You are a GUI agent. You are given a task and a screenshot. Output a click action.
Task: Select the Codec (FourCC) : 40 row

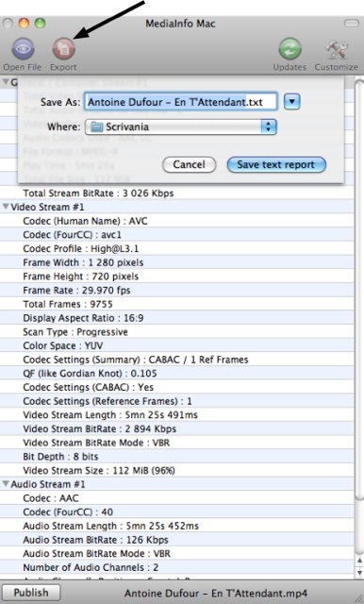point(176,512)
